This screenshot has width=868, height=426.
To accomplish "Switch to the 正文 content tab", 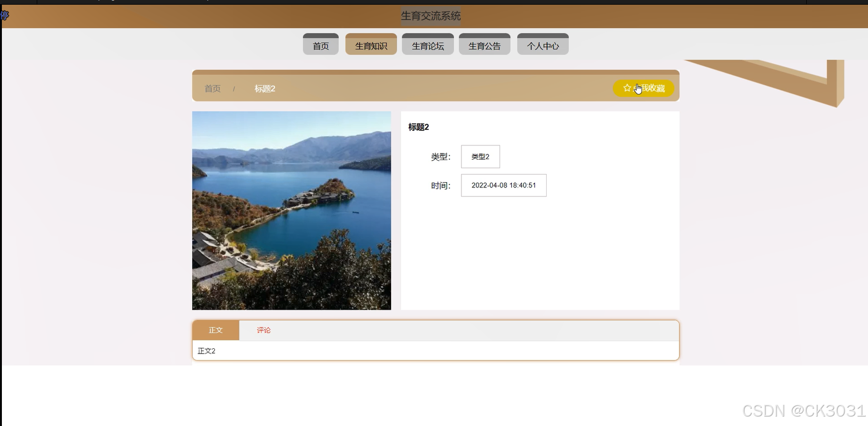I will pyautogui.click(x=216, y=330).
